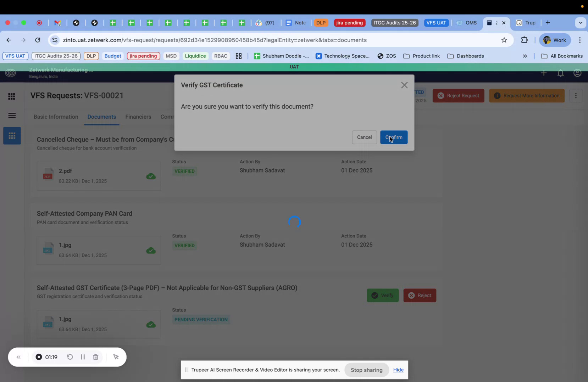
Task: Stop recording with the stop button
Action: coord(39,357)
